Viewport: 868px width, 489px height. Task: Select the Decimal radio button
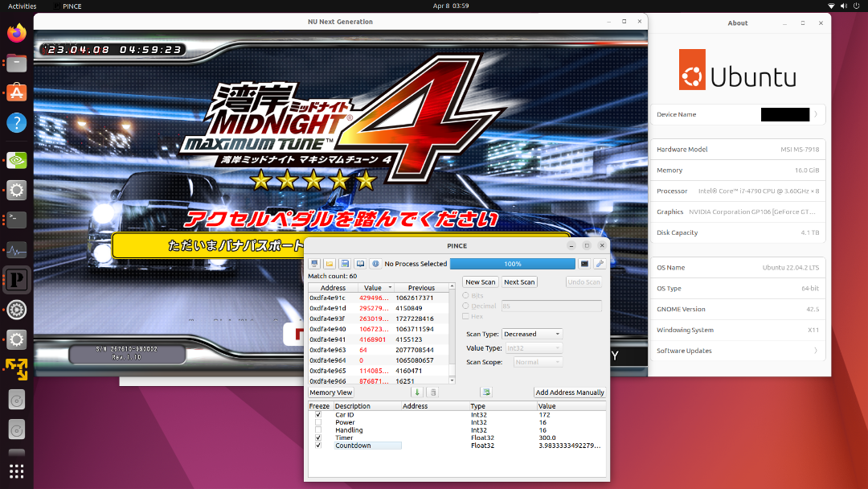click(465, 306)
